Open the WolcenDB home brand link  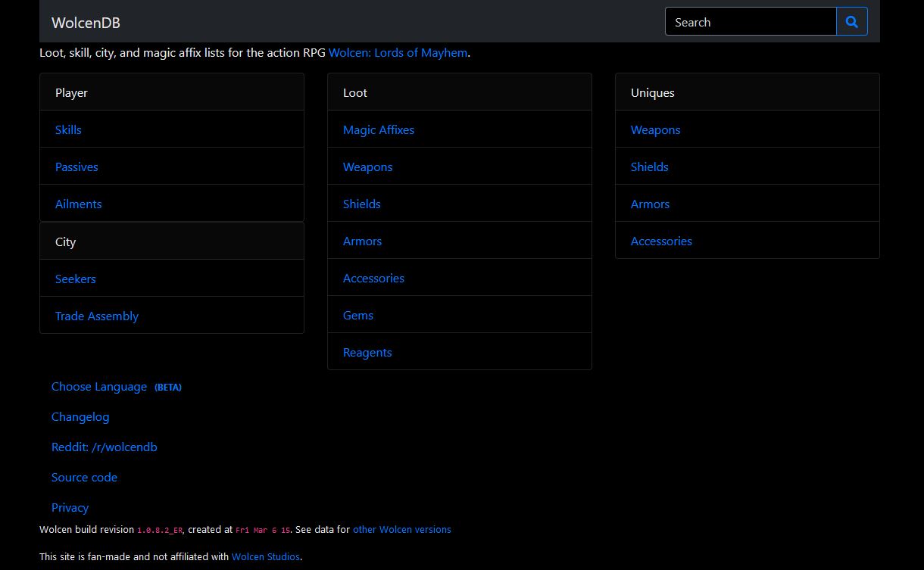(86, 23)
